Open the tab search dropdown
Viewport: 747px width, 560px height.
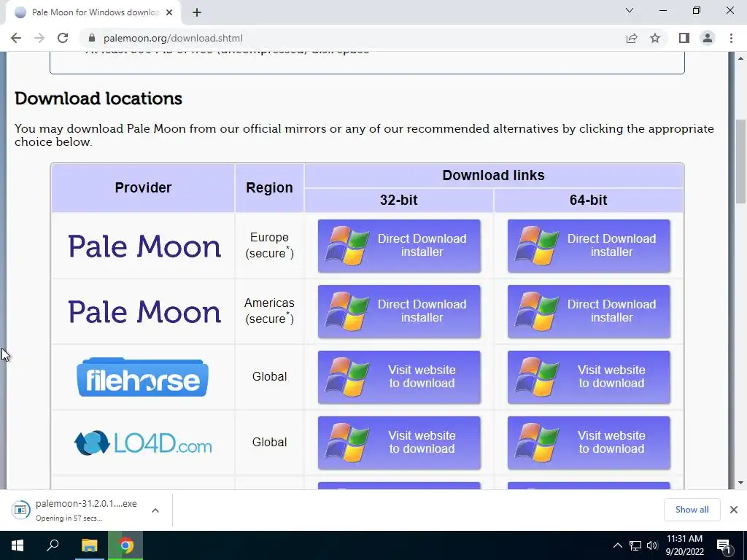[x=630, y=10]
